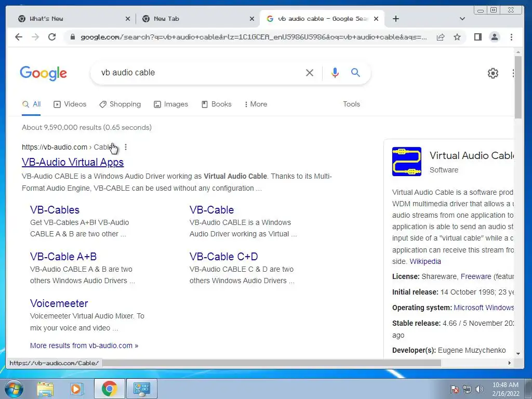532x399 pixels.
Task: Click the horizontal scroll right arrow
Action: click(x=509, y=363)
